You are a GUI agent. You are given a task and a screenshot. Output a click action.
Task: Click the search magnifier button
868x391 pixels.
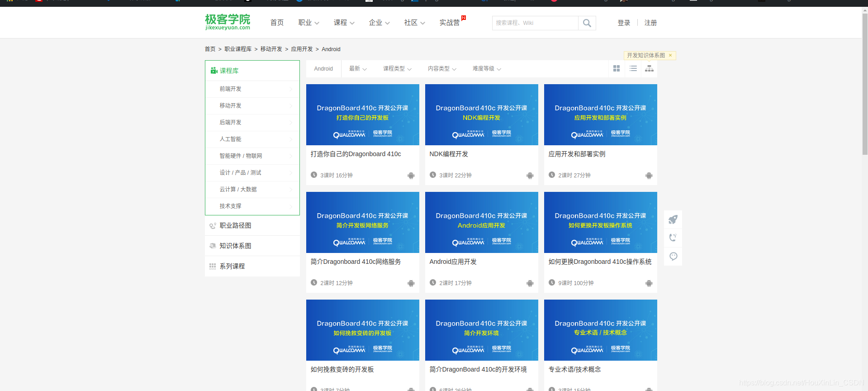[587, 23]
